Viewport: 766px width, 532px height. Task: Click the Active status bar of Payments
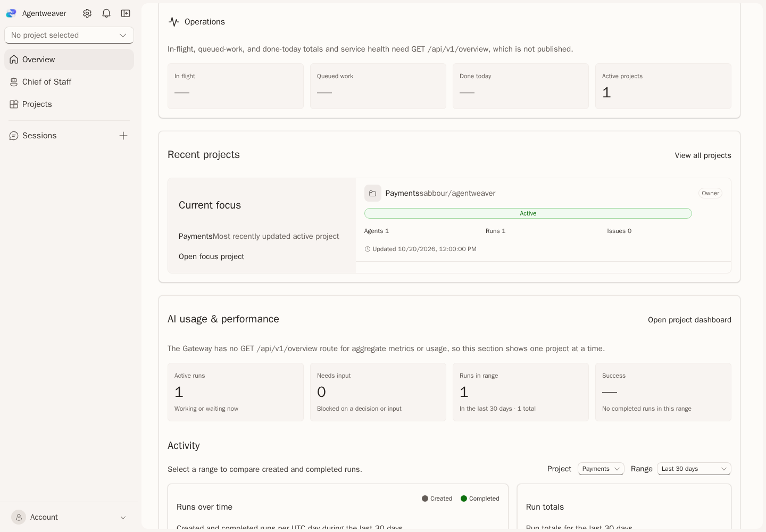(x=528, y=213)
